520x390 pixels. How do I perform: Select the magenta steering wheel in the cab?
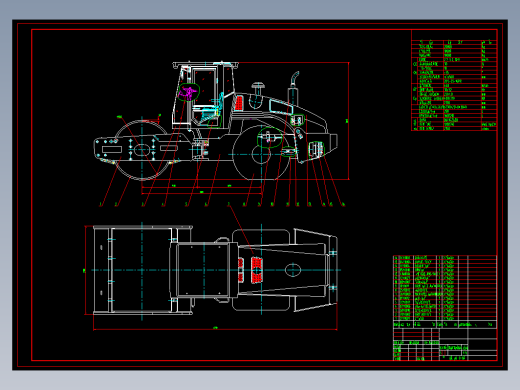click(188, 93)
